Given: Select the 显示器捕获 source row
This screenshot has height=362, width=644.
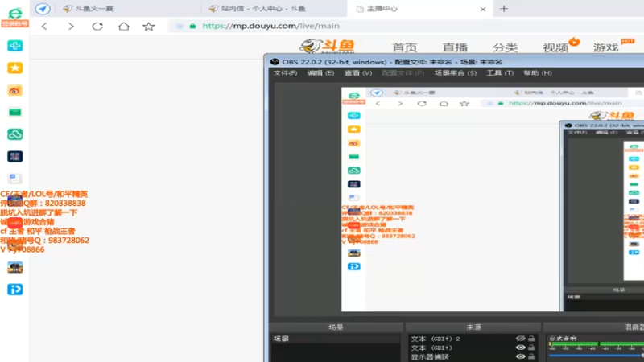Looking at the screenshot, I should (473, 356).
